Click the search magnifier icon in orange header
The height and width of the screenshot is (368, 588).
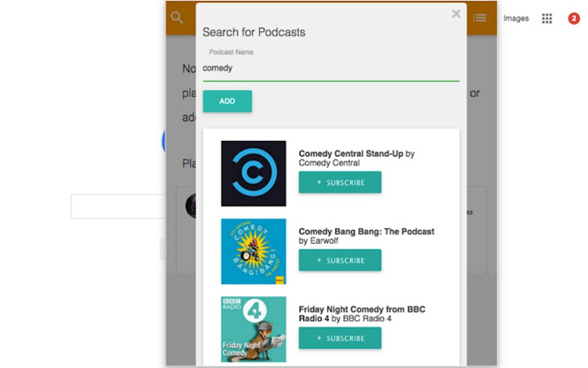[x=176, y=17]
